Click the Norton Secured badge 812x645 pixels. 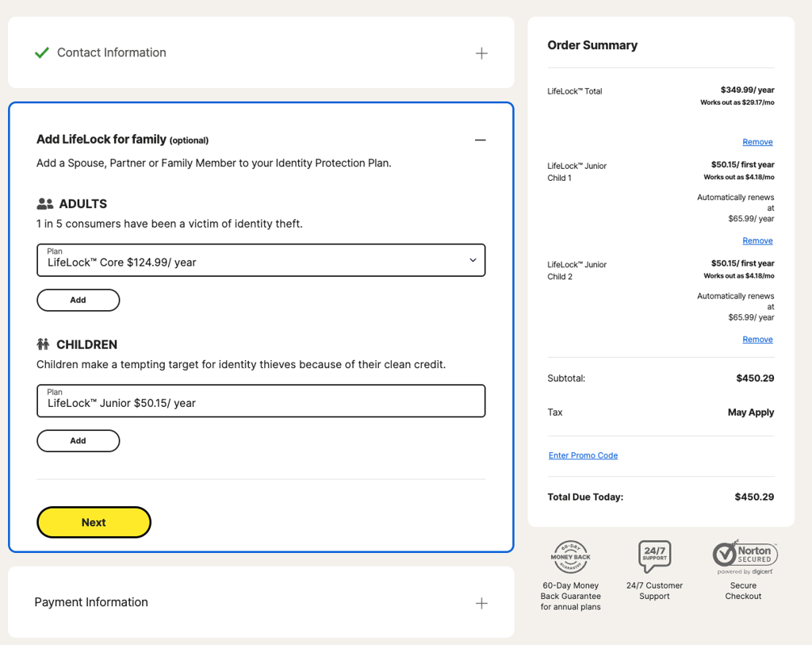coord(744,557)
